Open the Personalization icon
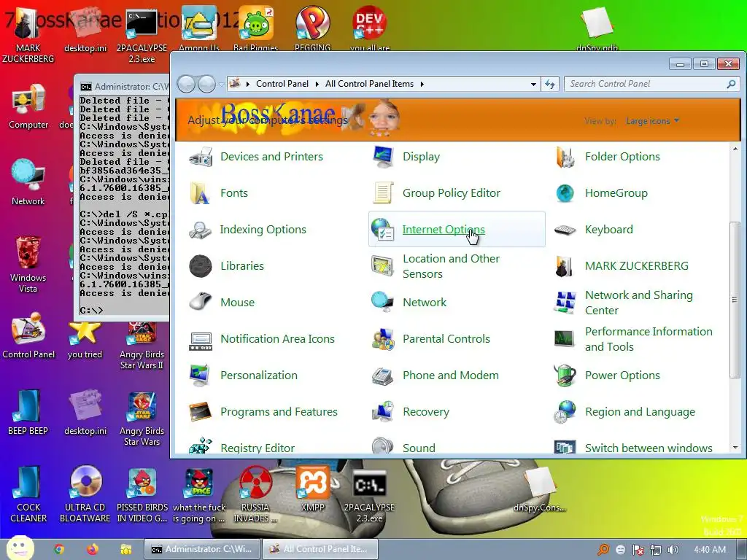Viewport: 747px width, 560px height. click(x=201, y=376)
